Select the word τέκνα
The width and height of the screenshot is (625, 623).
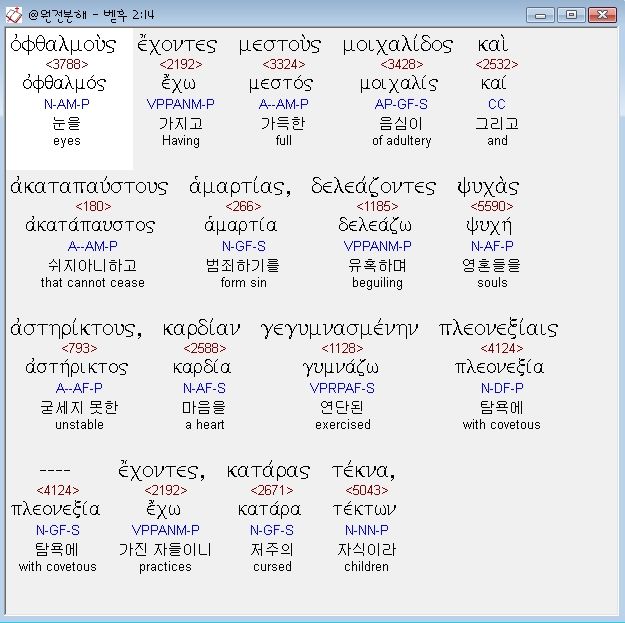tap(363, 470)
